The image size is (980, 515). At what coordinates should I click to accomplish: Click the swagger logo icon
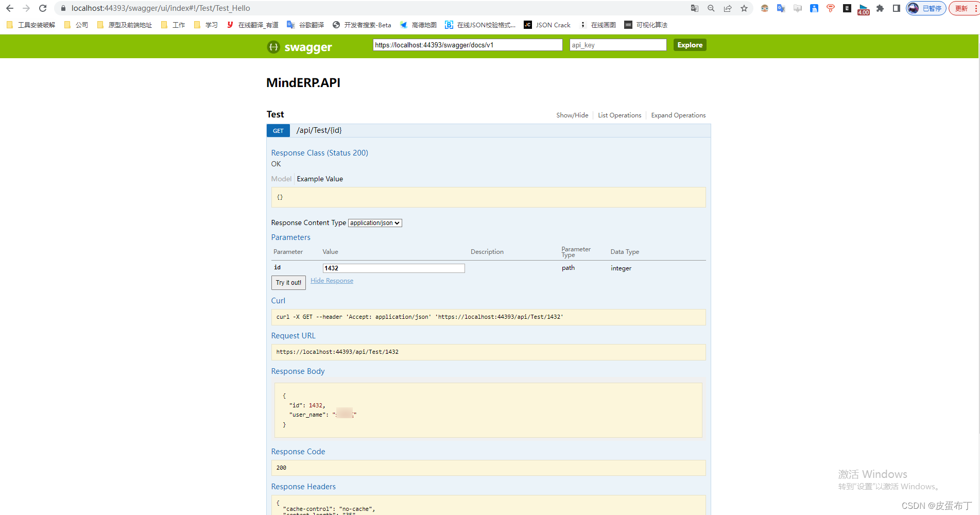273,47
